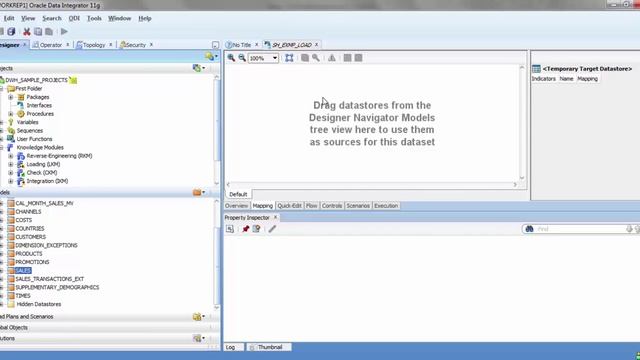Close the SH_EXMP_LOAD tab
Viewport: 640px width, 360px height.
[x=316, y=45]
